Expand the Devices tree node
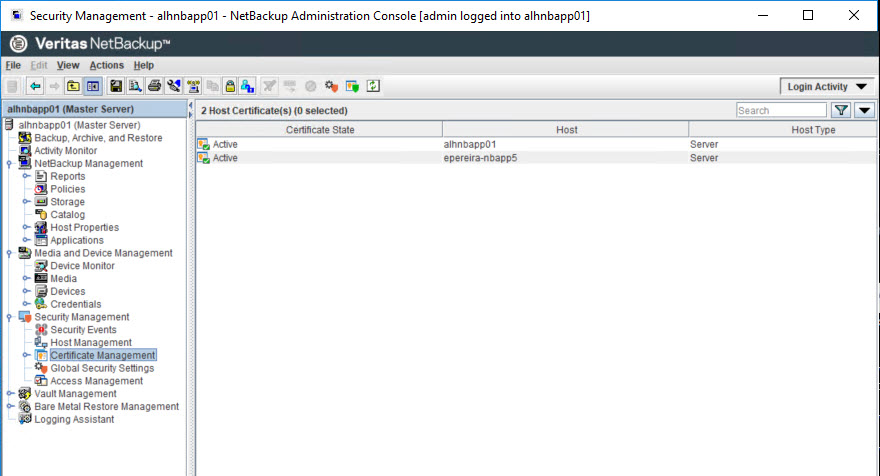880x476 pixels. (26, 291)
